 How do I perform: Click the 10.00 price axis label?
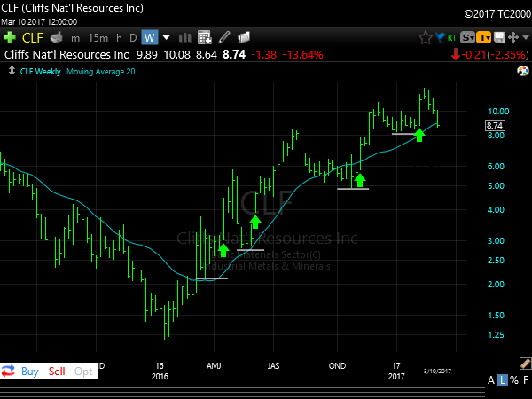(498, 112)
